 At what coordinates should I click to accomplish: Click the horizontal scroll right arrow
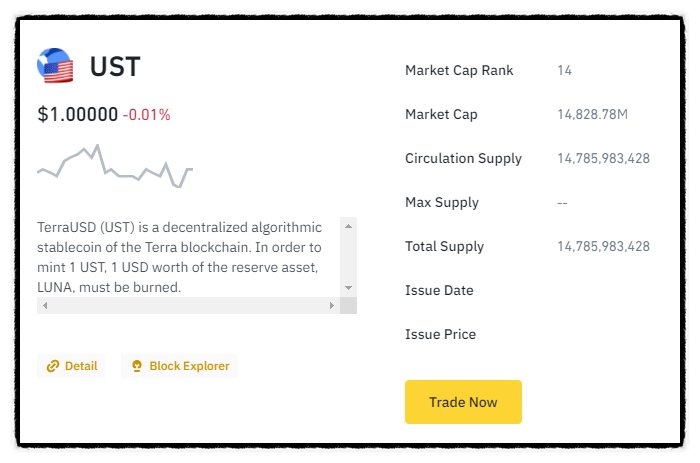coord(332,305)
